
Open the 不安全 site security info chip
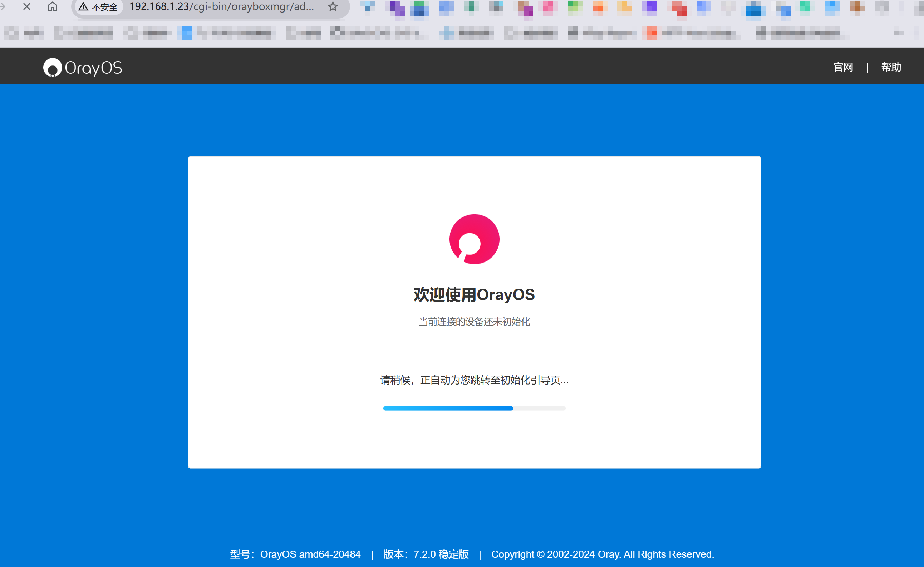pyautogui.click(x=104, y=7)
